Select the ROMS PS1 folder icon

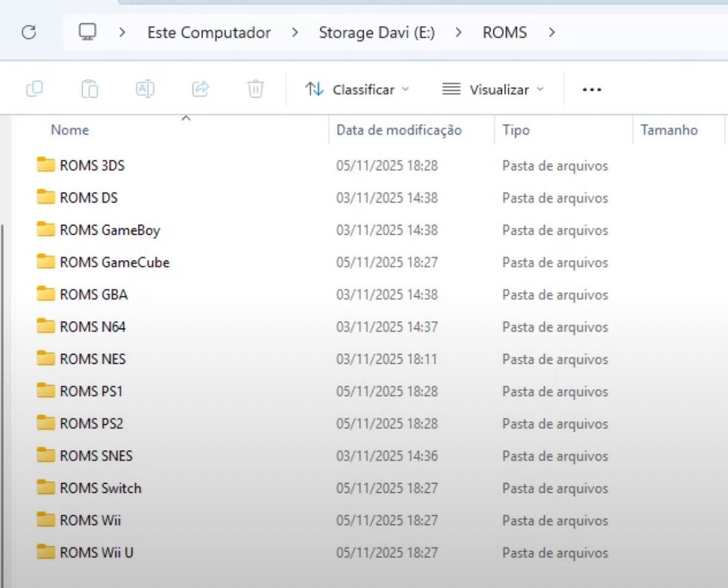(x=46, y=390)
